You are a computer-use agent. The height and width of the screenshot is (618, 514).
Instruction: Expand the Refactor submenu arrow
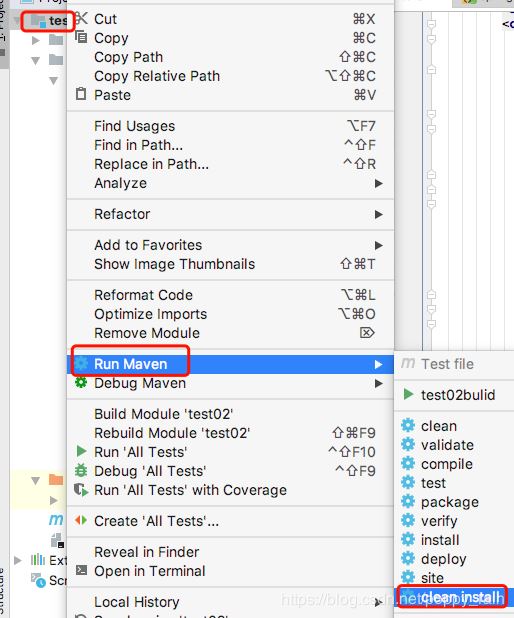pyautogui.click(x=379, y=214)
